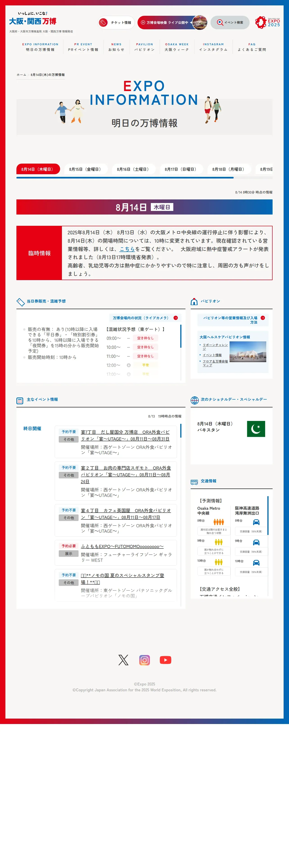Open EXPO INFORMATION 明日の万博情報 menu
The width and height of the screenshot is (289, 868).
click(x=40, y=47)
